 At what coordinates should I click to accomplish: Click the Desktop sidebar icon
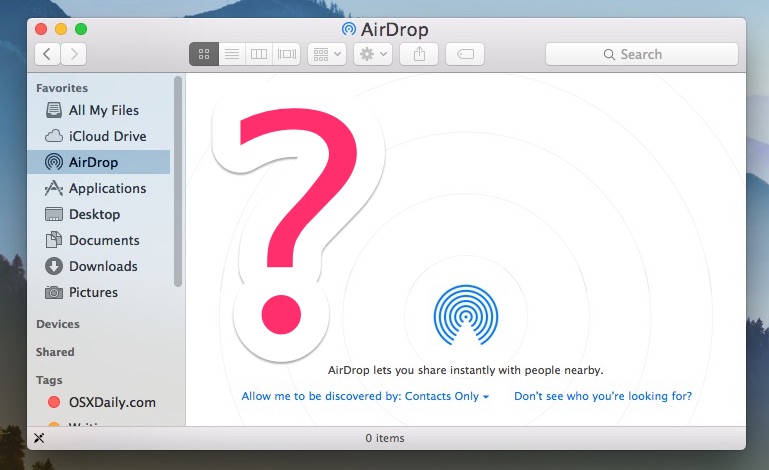54,214
